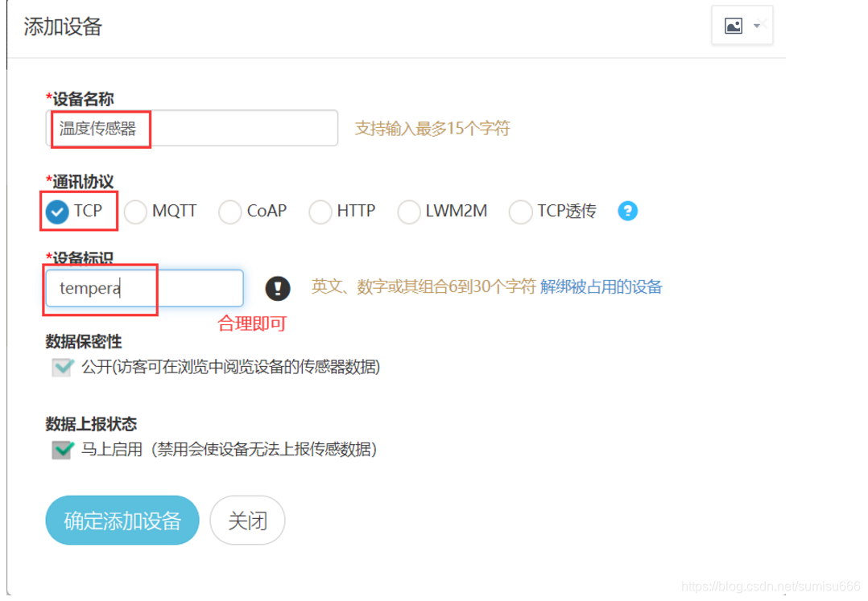The image size is (868, 601).
Task: Select the TCP透传 protocol radio button
Action: point(520,212)
